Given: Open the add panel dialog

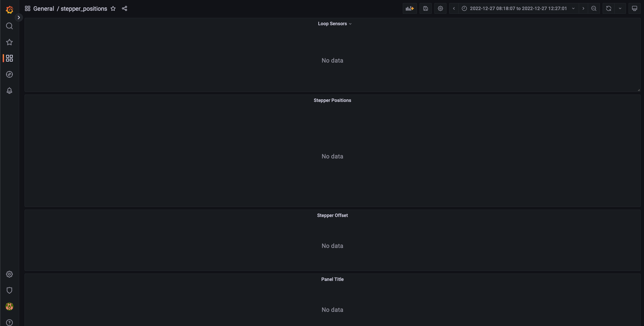Looking at the screenshot, I should (409, 8).
